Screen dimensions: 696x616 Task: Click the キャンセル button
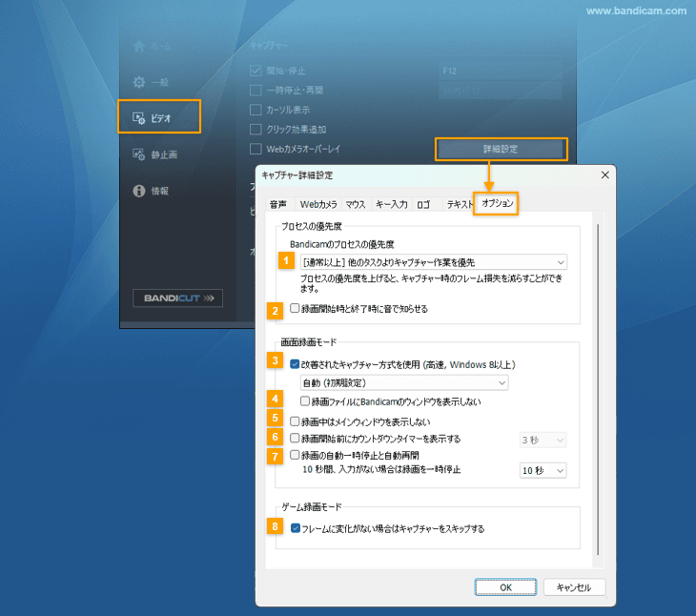[574, 587]
